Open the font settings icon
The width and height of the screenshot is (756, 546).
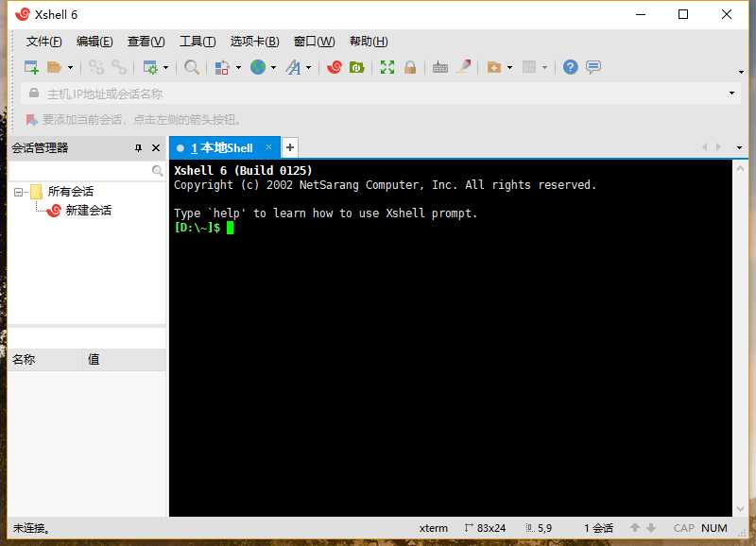pyautogui.click(x=293, y=67)
